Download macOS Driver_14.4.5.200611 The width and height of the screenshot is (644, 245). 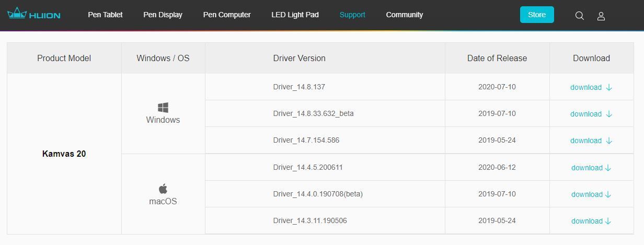pyautogui.click(x=591, y=168)
